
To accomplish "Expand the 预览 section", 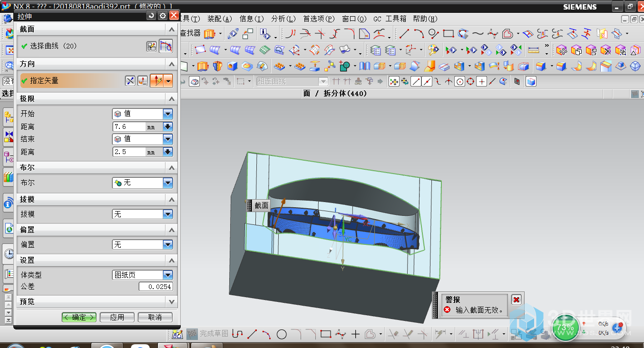I will point(171,302).
